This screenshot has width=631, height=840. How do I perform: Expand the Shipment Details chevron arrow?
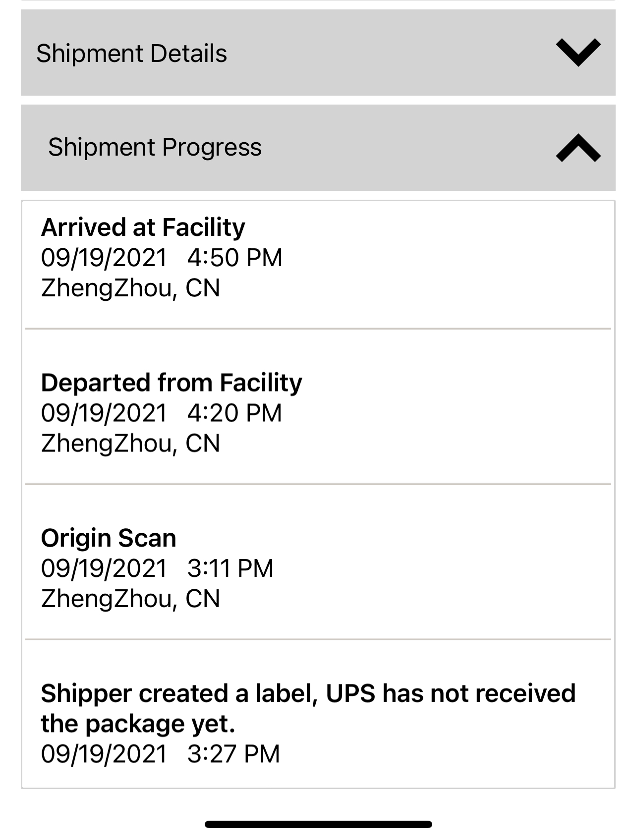coord(578,52)
